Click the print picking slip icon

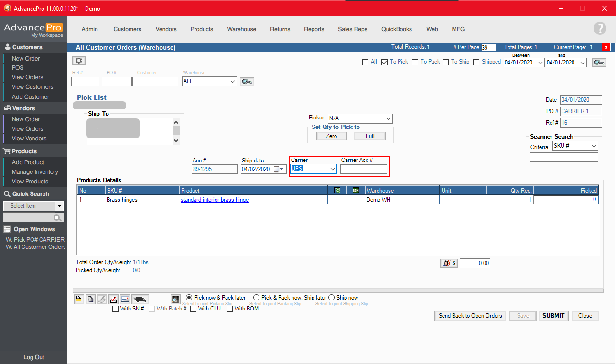78,299
